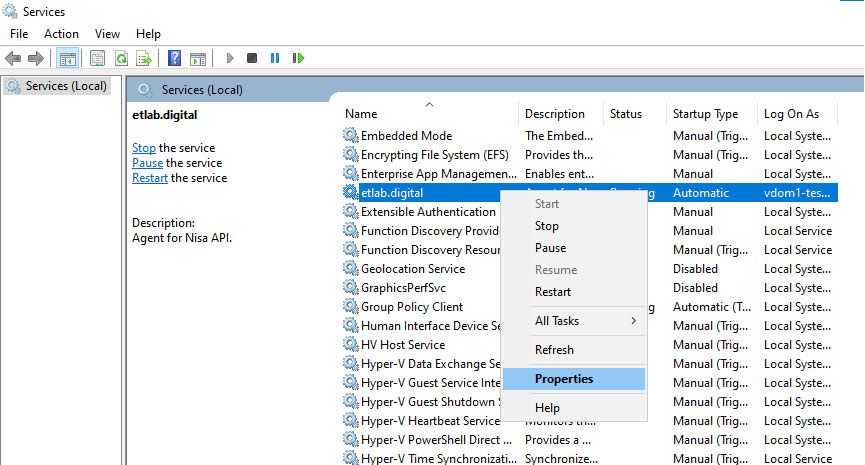The image size is (865, 465).
Task: Click the toolbar Refresh icon
Action: (121, 58)
